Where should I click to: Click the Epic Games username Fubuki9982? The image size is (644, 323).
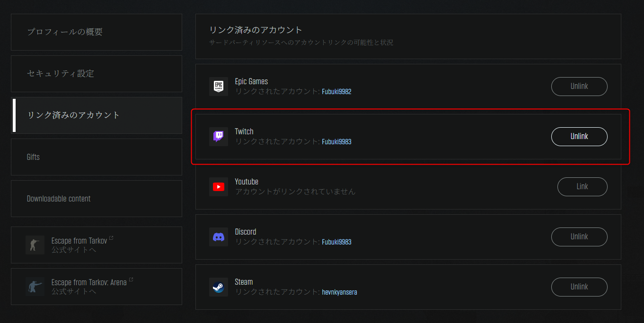tap(336, 92)
